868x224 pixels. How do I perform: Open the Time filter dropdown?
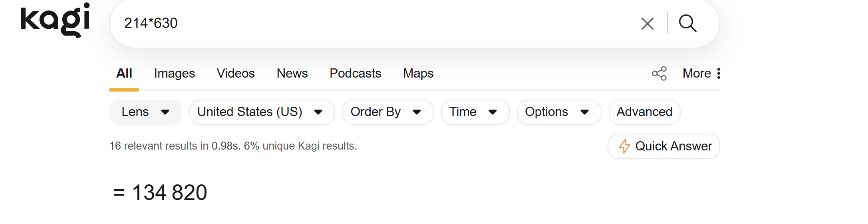pos(475,112)
